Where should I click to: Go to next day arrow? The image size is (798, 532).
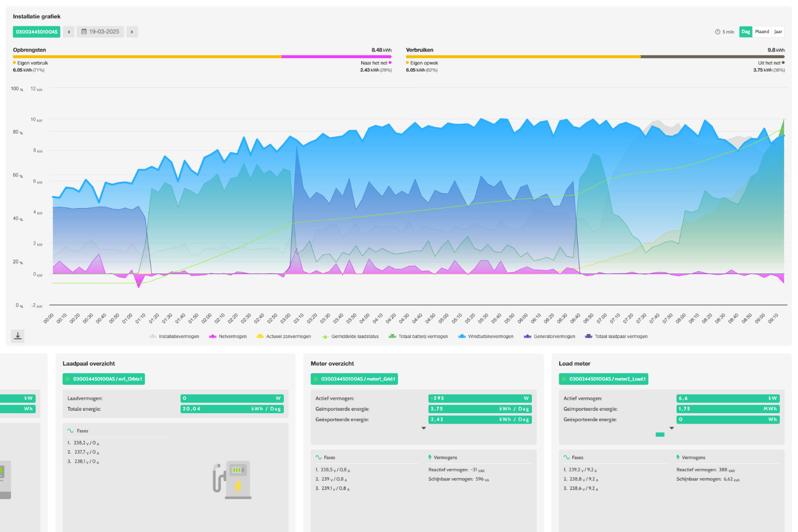coord(132,32)
